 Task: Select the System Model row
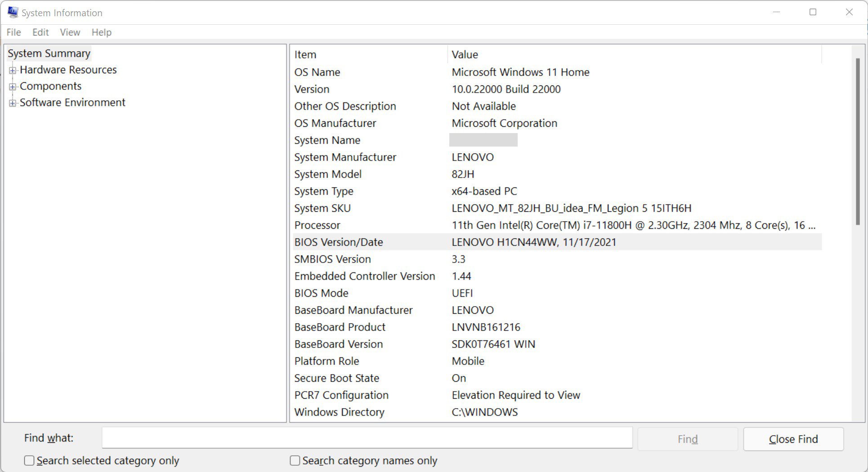point(557,174)
